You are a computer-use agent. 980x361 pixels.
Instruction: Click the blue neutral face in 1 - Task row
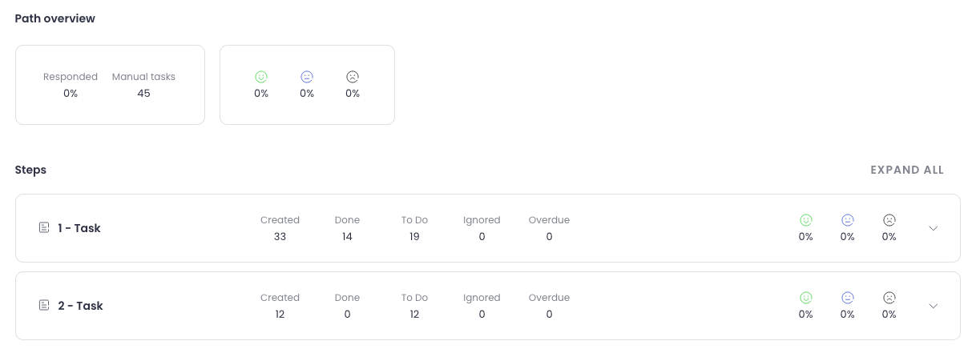point(848,219)
